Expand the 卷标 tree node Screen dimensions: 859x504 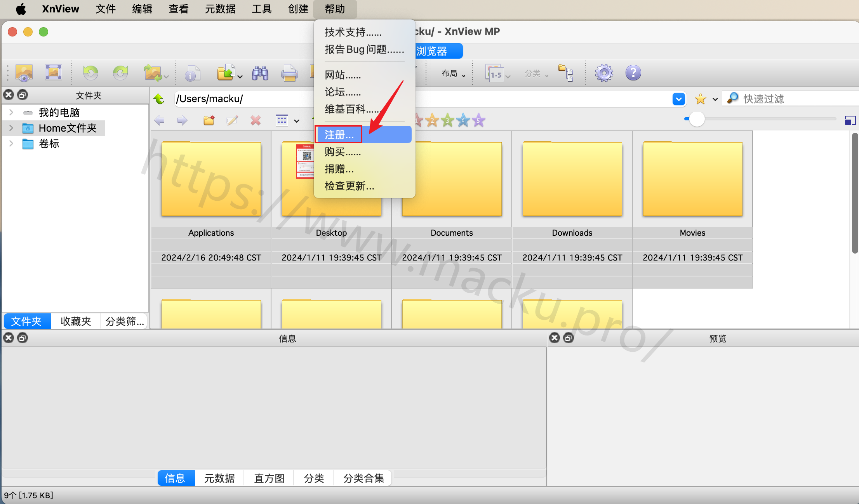point(11,144)
